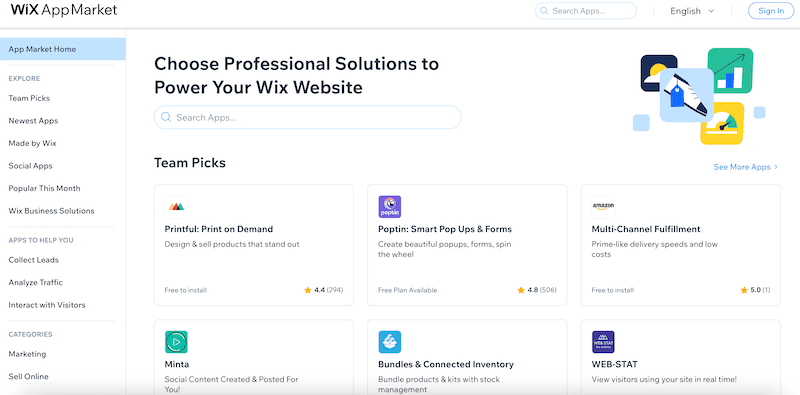This screenshot has width=800, height=395.
Task: Open the English language dropdown
Action: pyautogui.click(x=692, y=11)
